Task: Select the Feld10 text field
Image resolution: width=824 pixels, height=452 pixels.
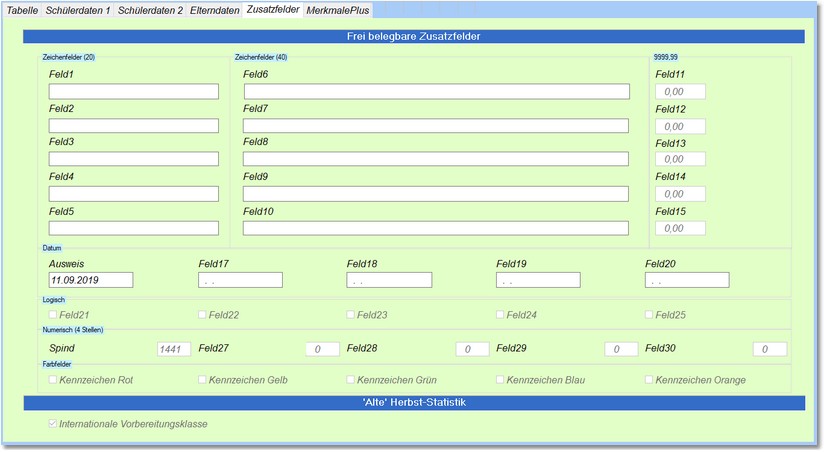Action: [435, 228]
